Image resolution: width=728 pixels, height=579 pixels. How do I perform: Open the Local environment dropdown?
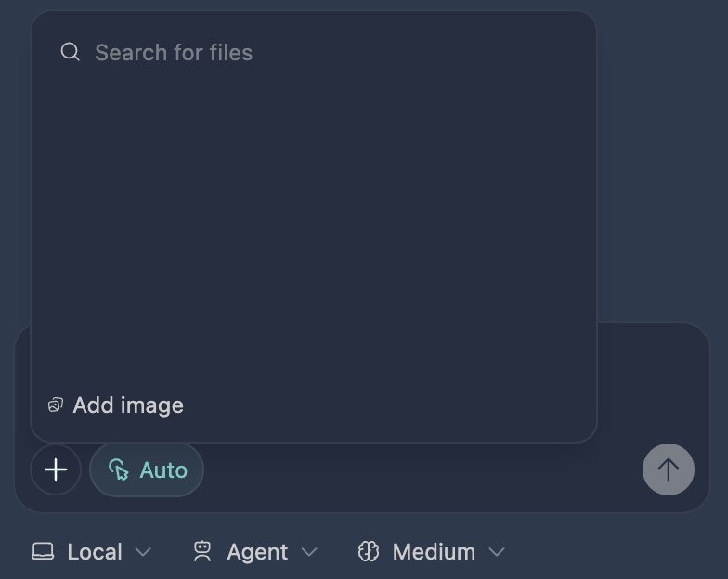pyautogui.click(x=91, y=551)
